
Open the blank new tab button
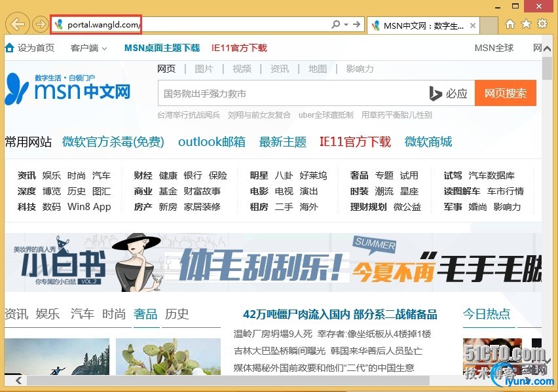[x=489, y=26]
